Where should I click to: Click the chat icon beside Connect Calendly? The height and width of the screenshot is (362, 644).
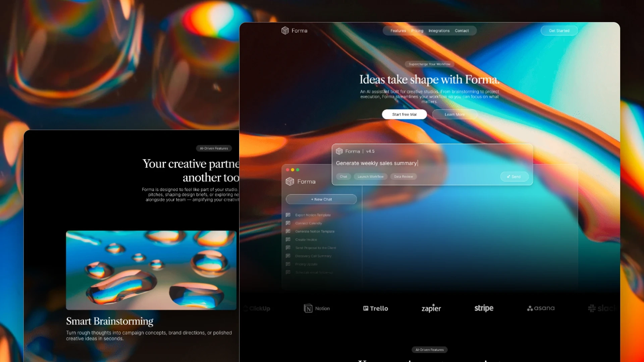[x=288, y=223]
